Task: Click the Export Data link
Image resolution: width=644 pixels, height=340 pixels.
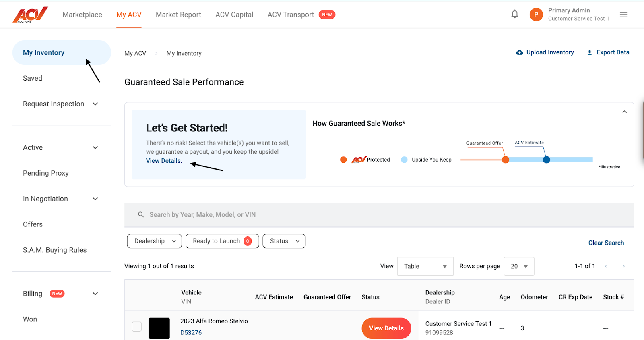Action: coord(613,52)
